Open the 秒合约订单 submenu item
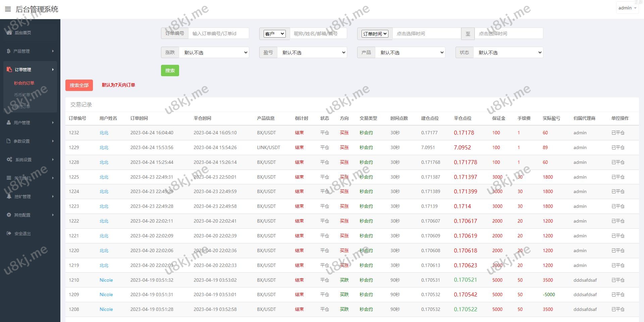Image resolution: width=644 pixels, height=322 pixels. coord(24,83)
